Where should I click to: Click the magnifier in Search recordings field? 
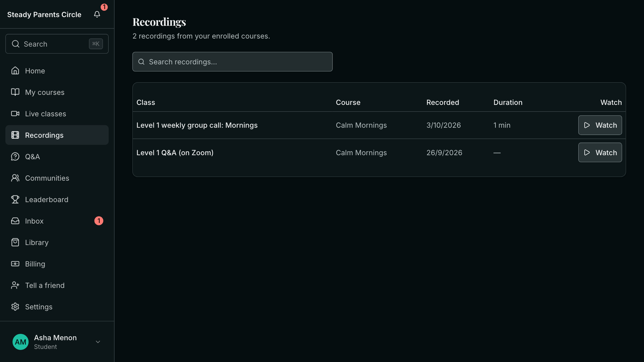pos(141,62)
